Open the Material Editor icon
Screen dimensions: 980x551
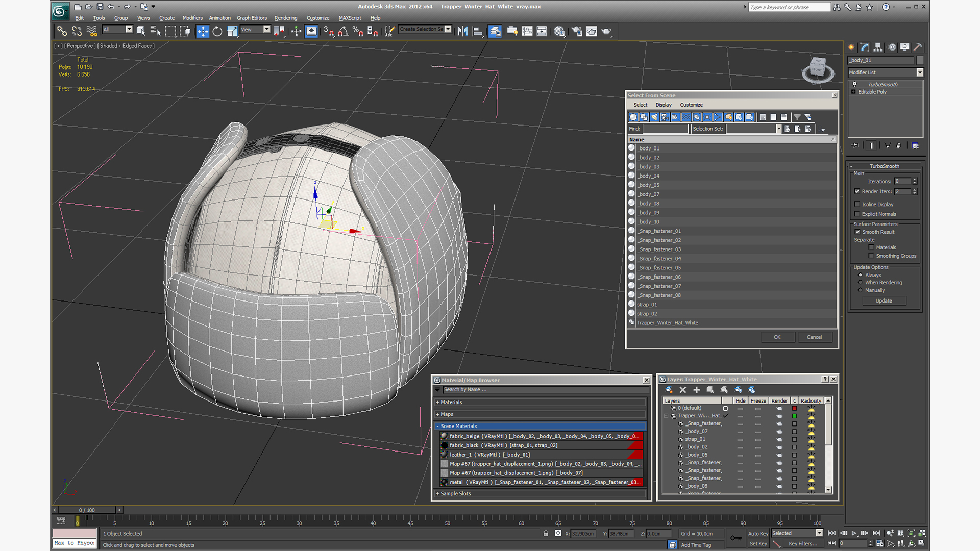(559, 31)
